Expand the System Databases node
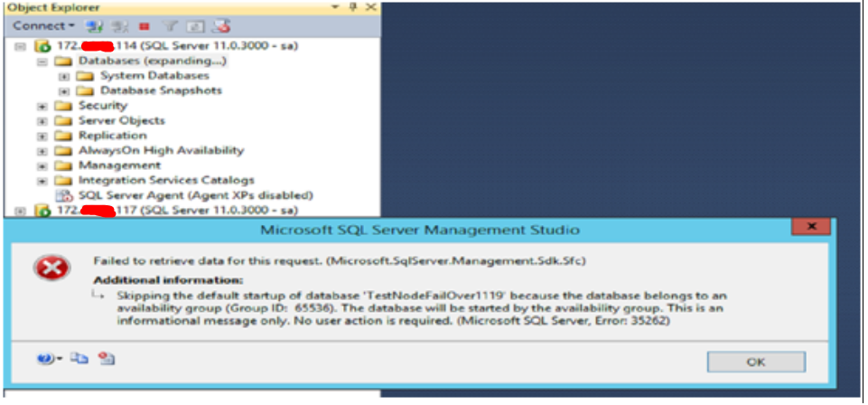 (x=63, y=77)
